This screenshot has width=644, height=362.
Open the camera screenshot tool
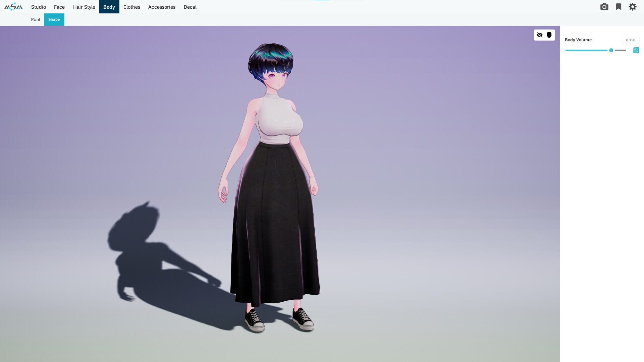point(604,7)
